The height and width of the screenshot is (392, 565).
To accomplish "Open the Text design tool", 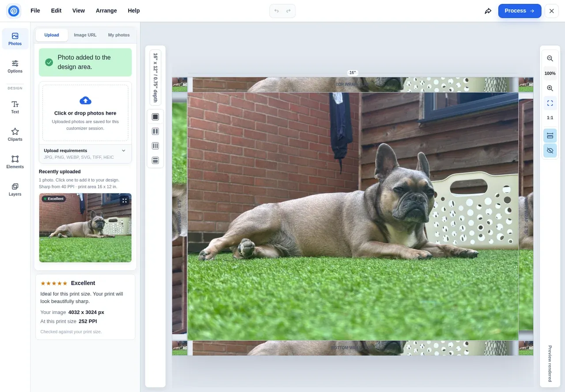I will [x=15, y=107].
